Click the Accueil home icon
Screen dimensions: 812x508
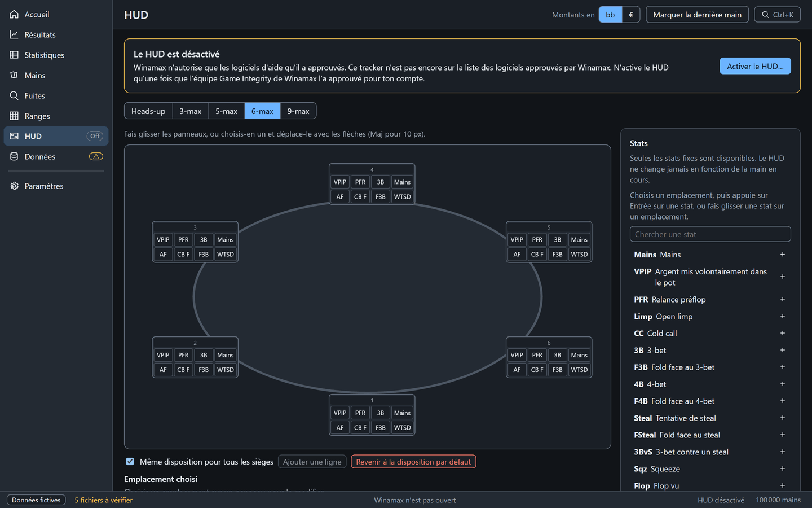(14, 14)
